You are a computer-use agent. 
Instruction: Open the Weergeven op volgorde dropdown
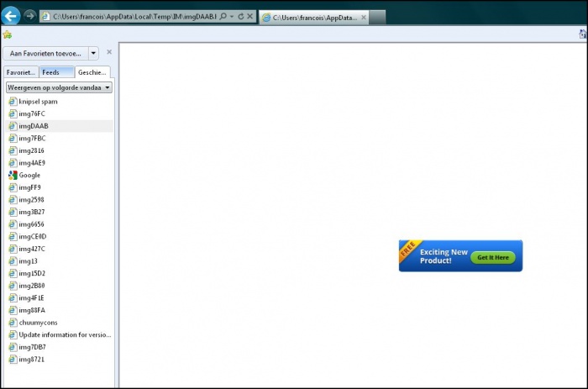click(59, 87)
